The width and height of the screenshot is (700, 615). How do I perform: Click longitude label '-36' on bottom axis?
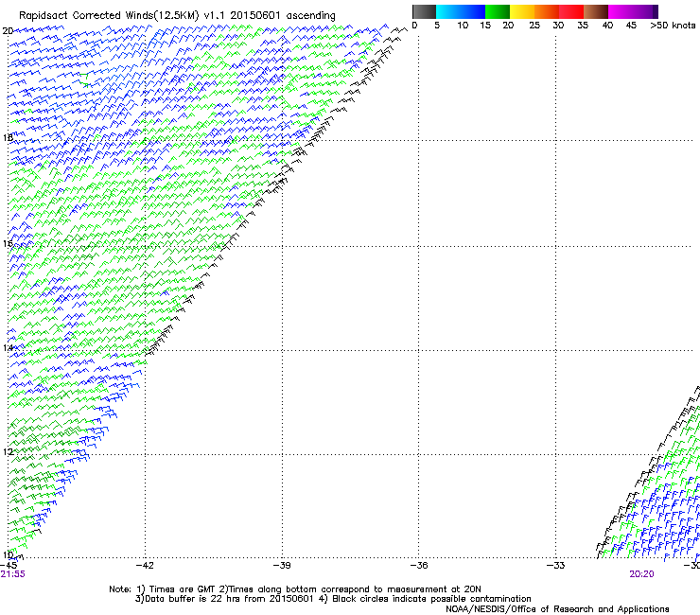(x=419, y=566)
